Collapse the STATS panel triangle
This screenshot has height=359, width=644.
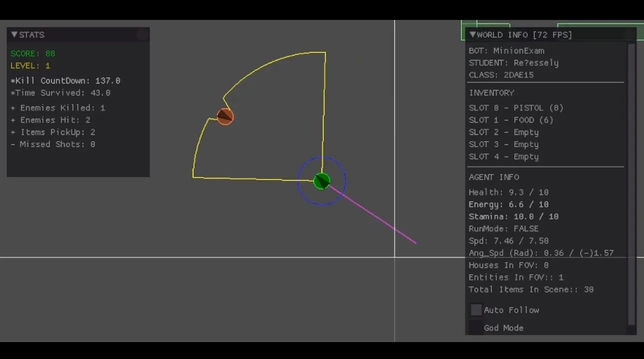tap(14, 35)
